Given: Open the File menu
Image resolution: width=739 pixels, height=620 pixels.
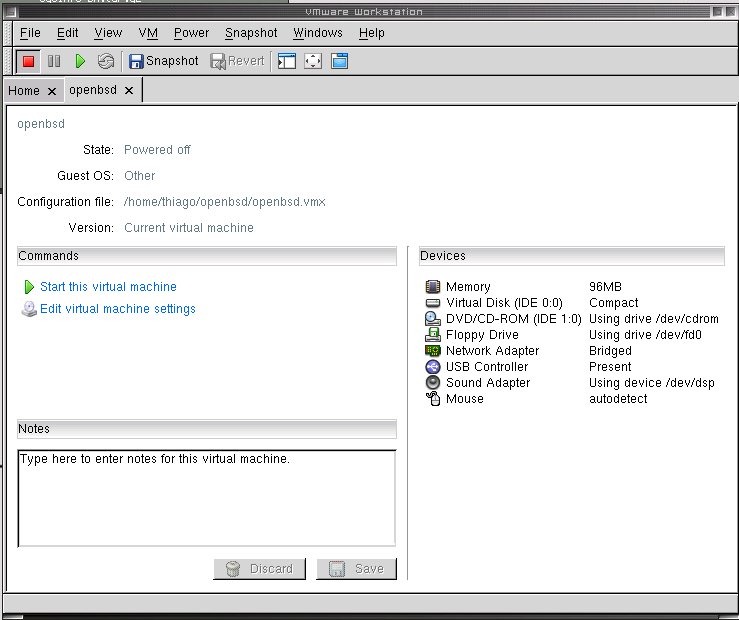Looking at the screenshot, I should [30, 33].
